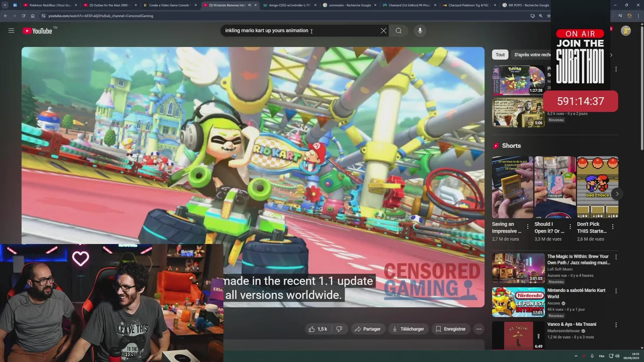The height and width of the screenshot is (362, 644).
Task: Click the Shorts section icon
Action: point(496,146)
